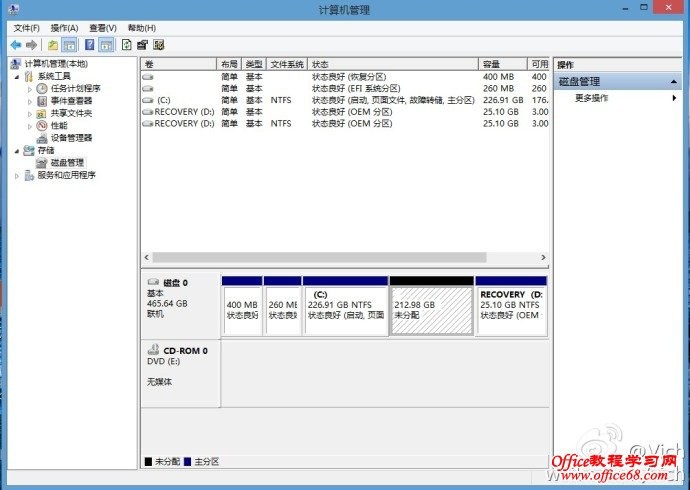Click the 事件查看器 icon in tree

(42, 101)
